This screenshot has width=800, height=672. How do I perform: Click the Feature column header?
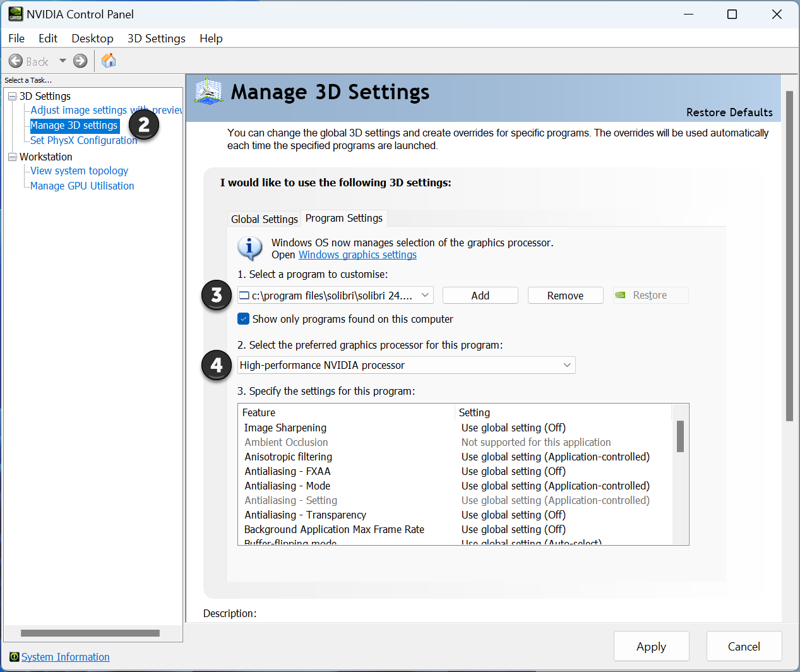click(x=347, y=412)
